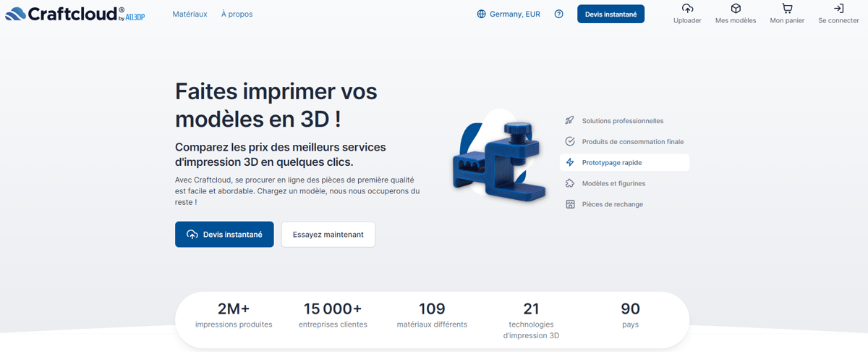The width and height of the screenshot is (868, 352).
Task: Click the 109 matériaux différents stat
Action: click(x=432, y=315)
